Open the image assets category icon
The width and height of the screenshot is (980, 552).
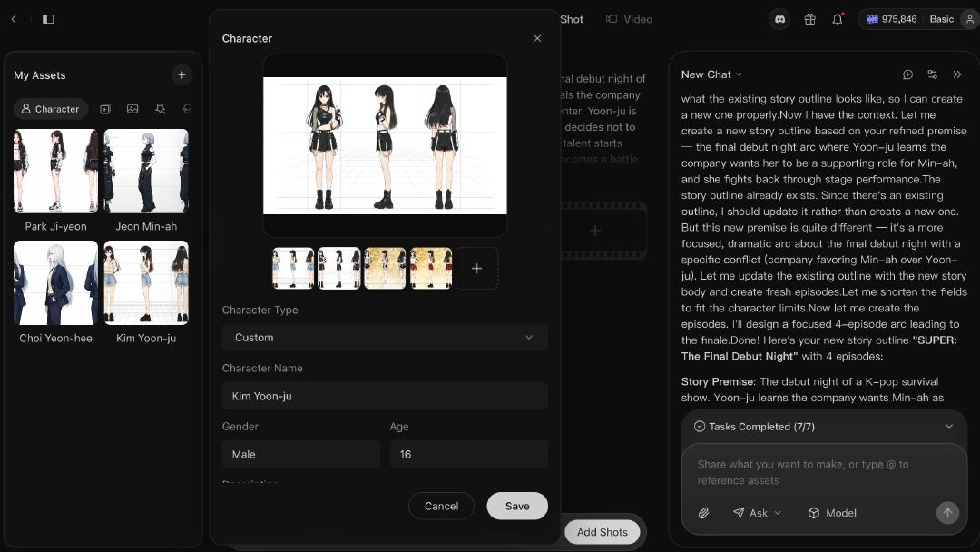click(132, 109)
